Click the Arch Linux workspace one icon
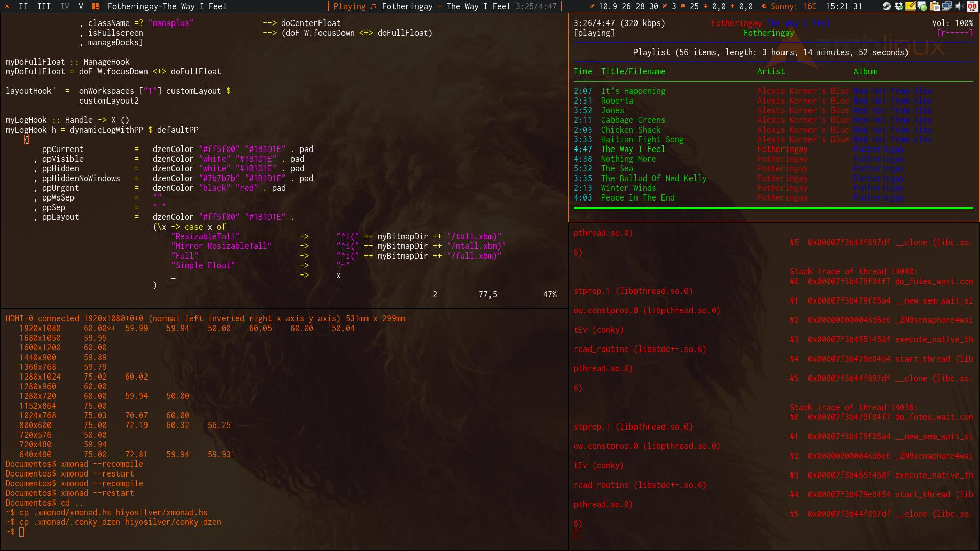 (x=7, y=6)
